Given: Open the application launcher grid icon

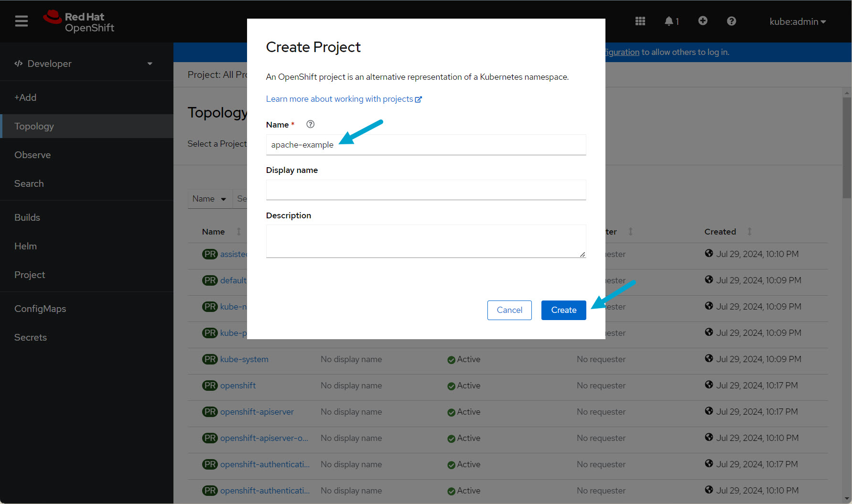Looking at the screenshot, I should 640,21.
